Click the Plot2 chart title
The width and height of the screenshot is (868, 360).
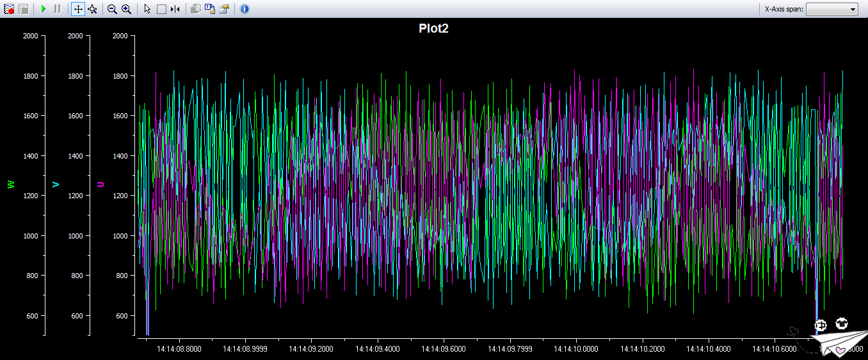pos(434,28)
